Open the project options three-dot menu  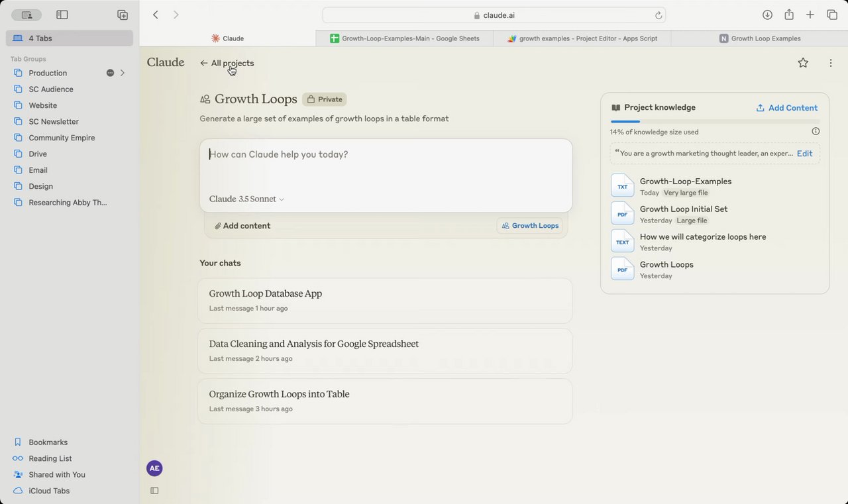point(831,63)
